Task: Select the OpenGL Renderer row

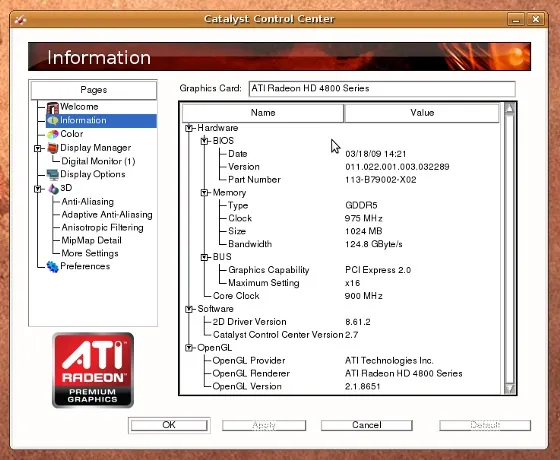Action: 341,374
